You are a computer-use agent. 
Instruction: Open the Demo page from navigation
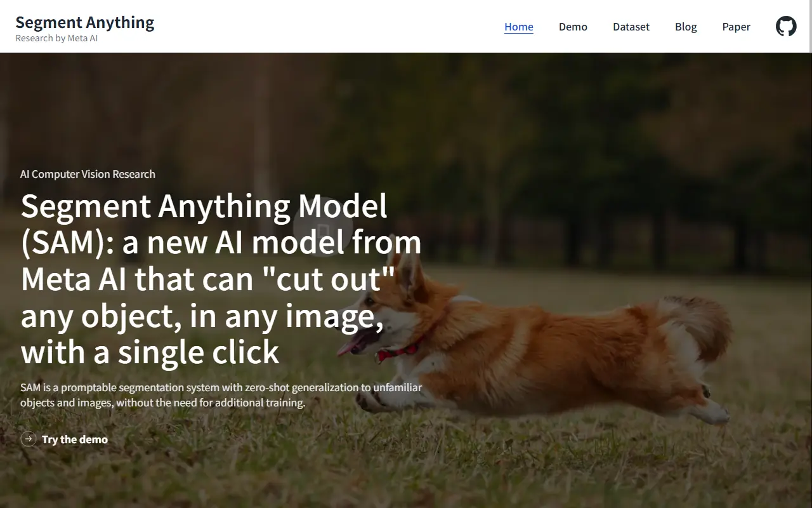pyautogui.click(x=573, y=27)
